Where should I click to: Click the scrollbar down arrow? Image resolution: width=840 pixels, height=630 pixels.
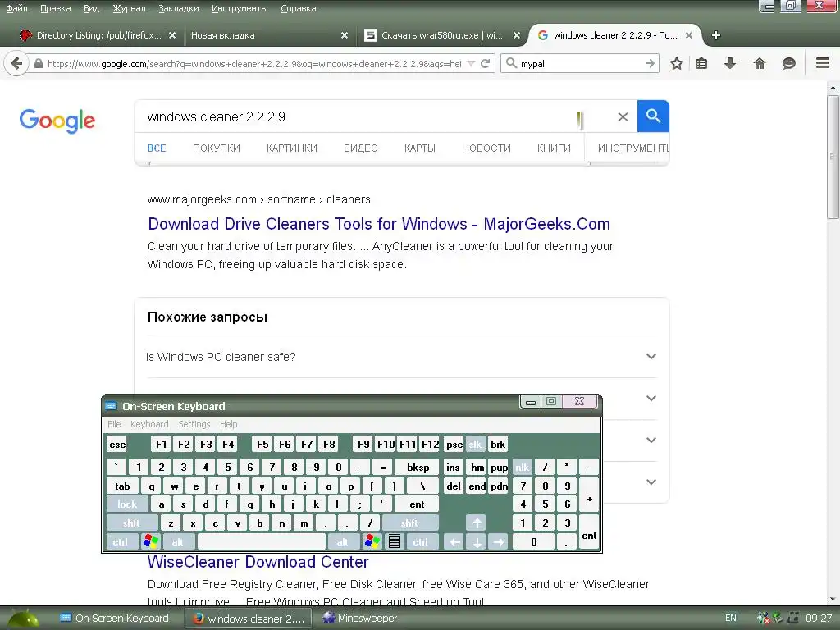tap(833, 599)
